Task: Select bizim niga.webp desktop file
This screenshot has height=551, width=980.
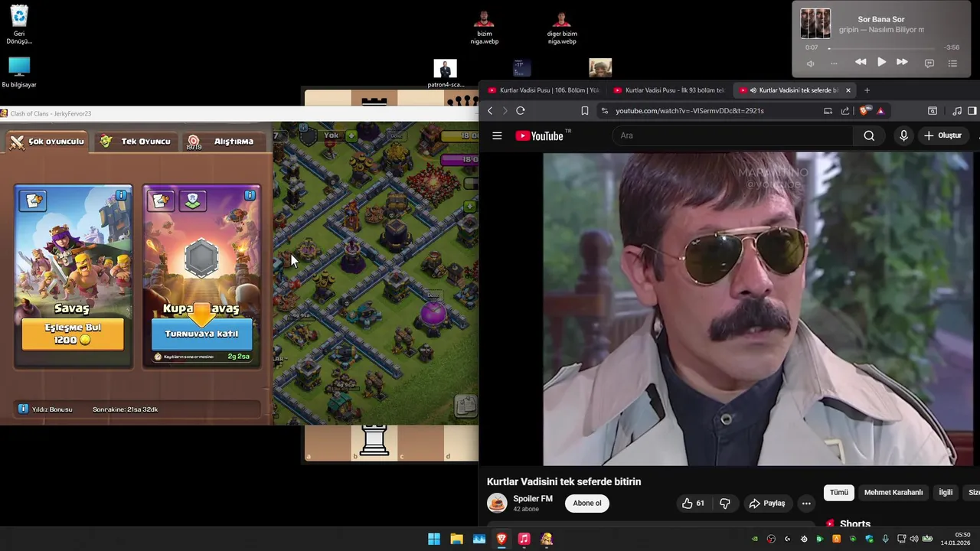Action: 484,28
